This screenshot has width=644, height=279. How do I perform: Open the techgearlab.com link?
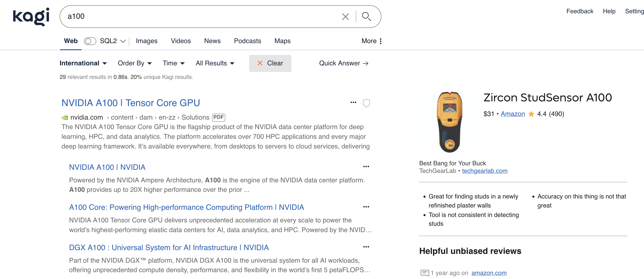tap(485, 171)
